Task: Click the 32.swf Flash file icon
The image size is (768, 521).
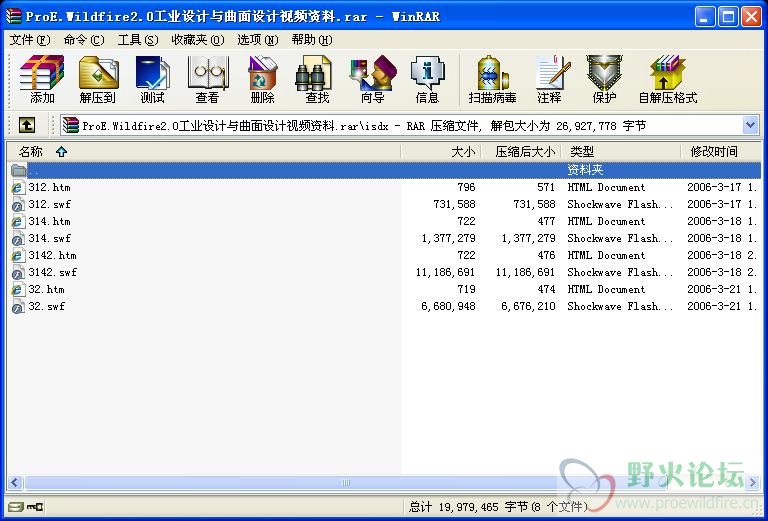Action: coord(18,307)
